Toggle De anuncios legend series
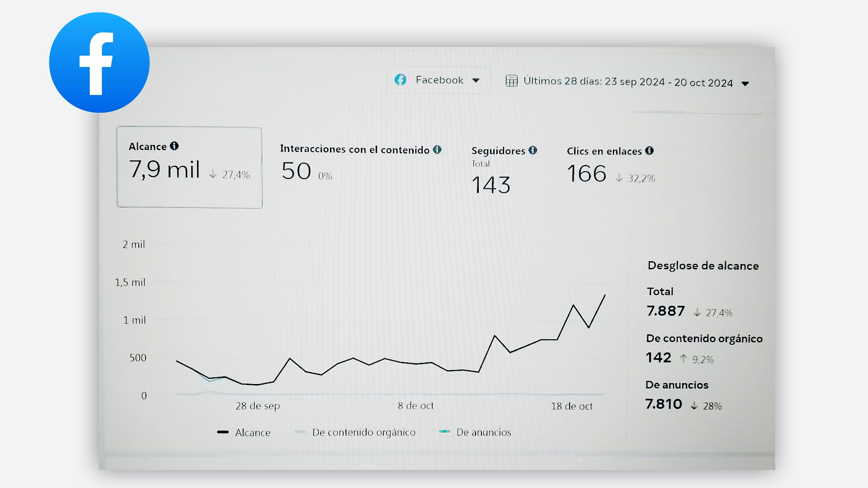 tap(483, 432)
